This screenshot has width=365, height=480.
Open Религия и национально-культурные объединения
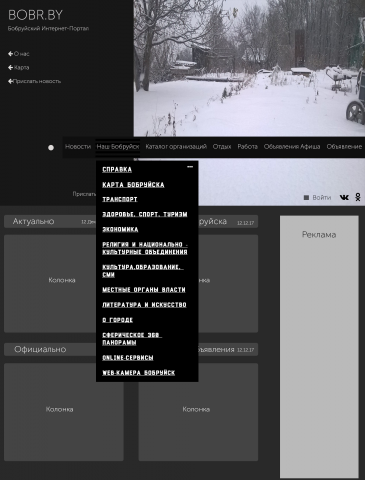(x=145, y=248)
